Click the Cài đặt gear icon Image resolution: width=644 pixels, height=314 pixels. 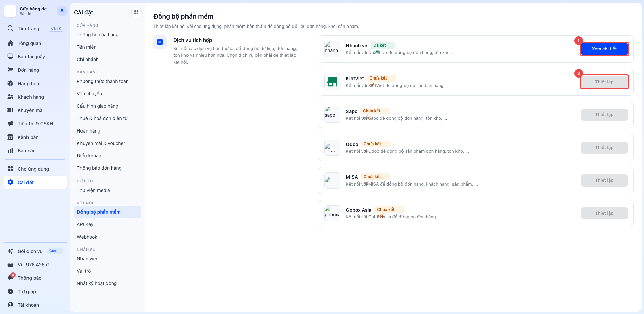coord(10,182)
